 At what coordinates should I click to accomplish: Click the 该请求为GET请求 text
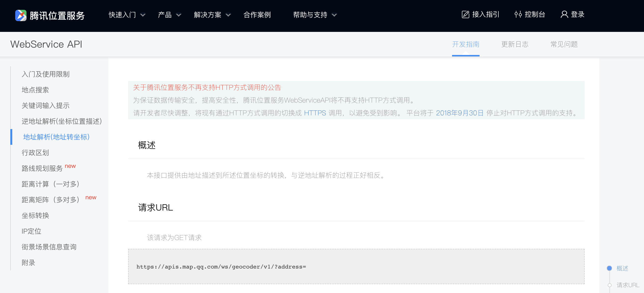pyautogui.click(x=174, y=238)
